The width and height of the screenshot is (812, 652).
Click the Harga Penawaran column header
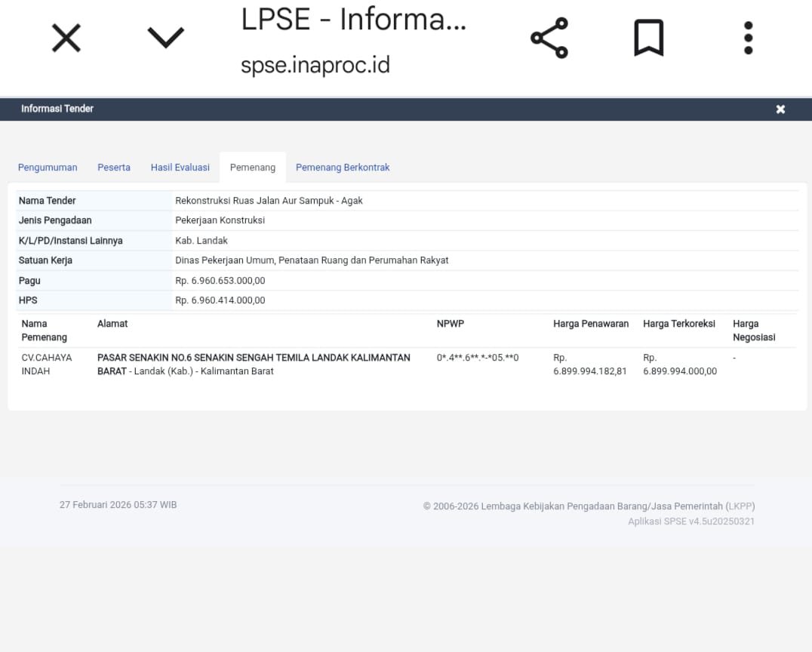[591, 324]
